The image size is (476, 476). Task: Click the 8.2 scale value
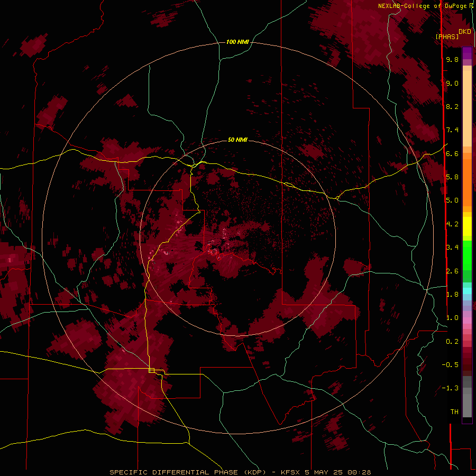click(452, 106)
